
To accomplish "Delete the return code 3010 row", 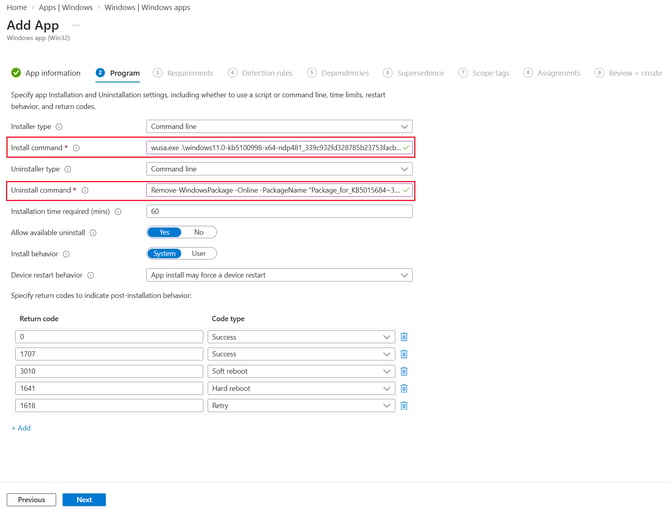I will (x=404, y=371).
